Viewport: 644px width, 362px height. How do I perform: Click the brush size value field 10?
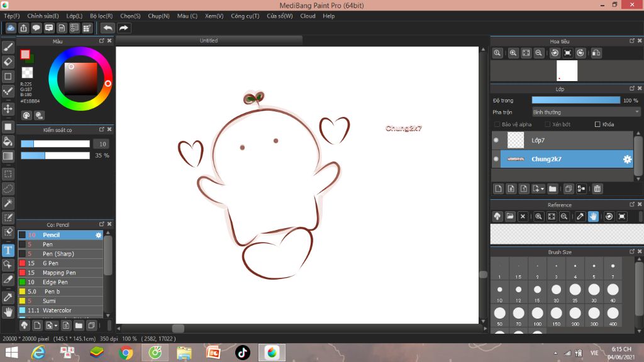pyautogui.click(x=103, y=144)
